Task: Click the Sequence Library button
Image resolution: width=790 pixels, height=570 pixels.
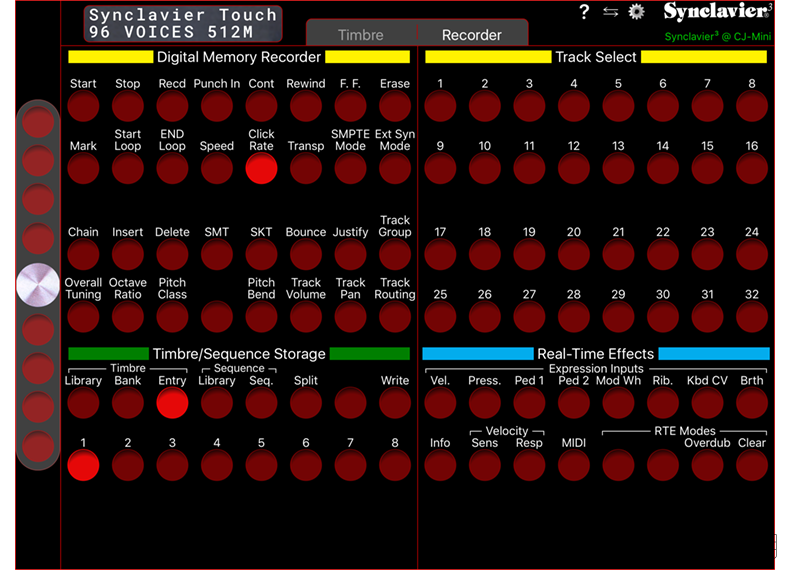Action: [217, 402]
